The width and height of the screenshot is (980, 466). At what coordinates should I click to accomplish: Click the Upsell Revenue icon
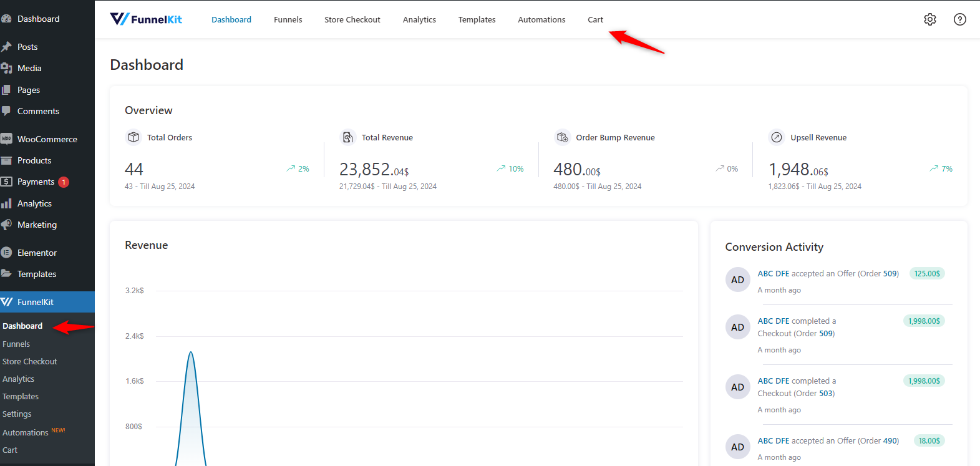click(777, 137)
